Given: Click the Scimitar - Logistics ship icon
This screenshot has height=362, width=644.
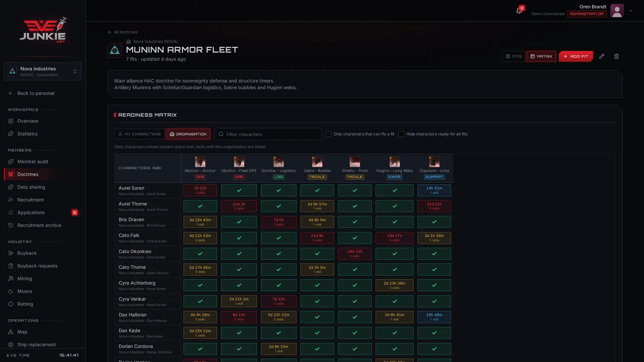Looking at the screenshot, I should click(x=278, y=162).
